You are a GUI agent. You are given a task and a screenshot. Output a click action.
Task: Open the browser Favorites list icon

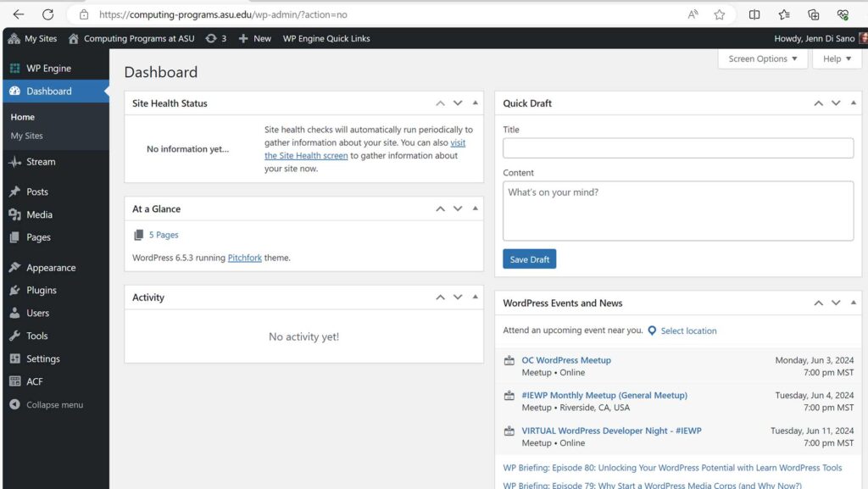click(784, 15)
